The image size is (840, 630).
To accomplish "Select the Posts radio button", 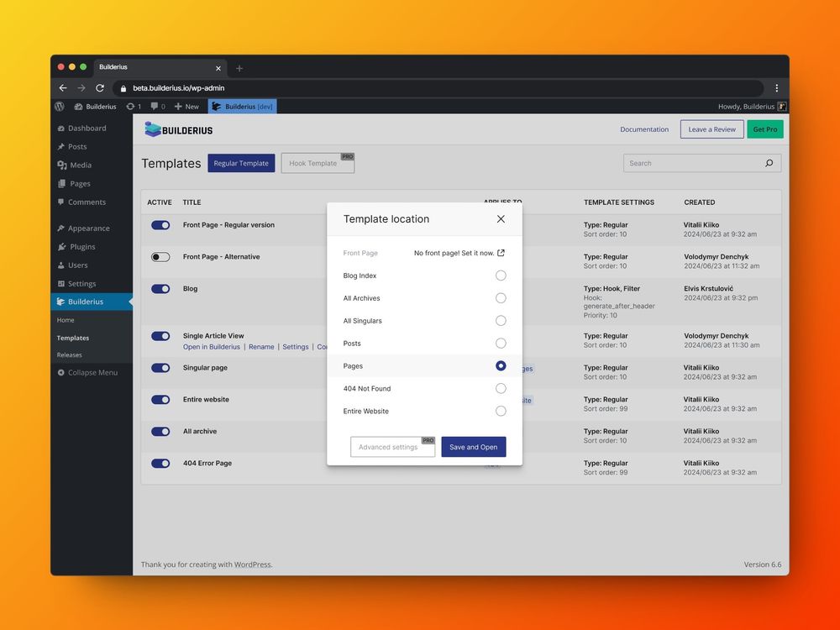I will coord(501,343).
